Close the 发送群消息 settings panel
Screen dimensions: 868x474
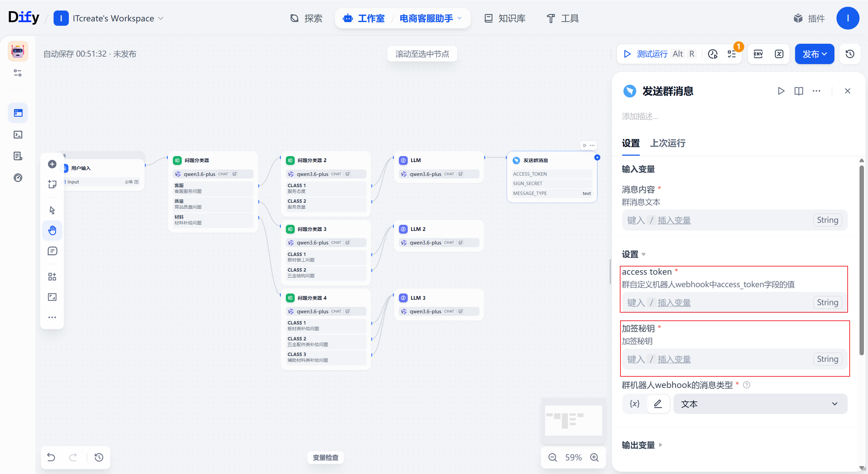[x=848, y=91]
